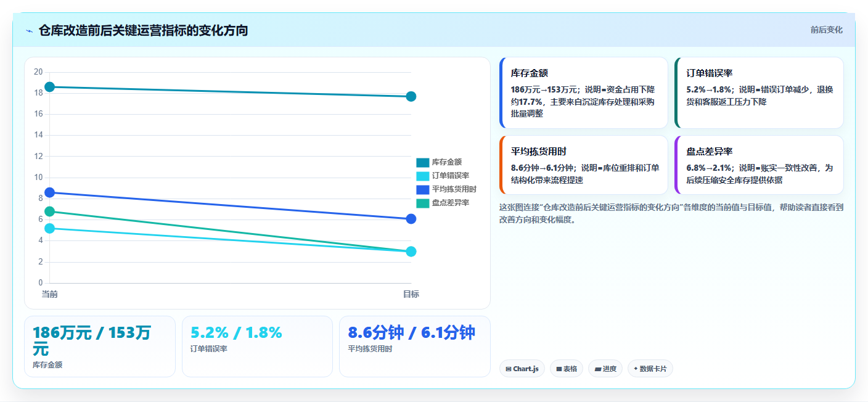Click the bar icon inside the 进度 tag

[598, 369]
